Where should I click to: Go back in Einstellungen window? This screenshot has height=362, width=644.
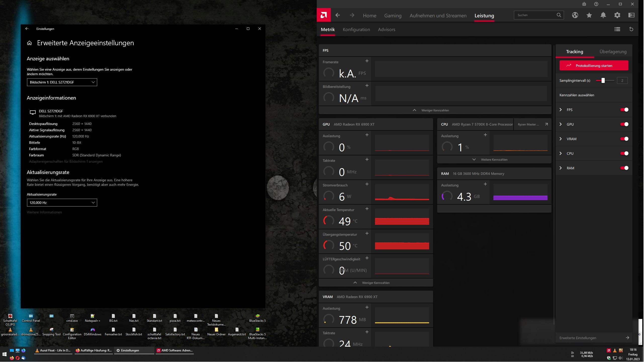click(x=27, y=29)
